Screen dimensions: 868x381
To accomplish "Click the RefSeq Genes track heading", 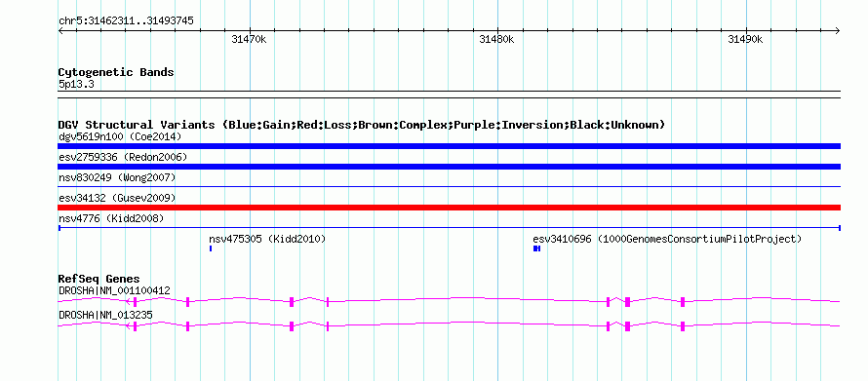I will [x=99, y=279].
